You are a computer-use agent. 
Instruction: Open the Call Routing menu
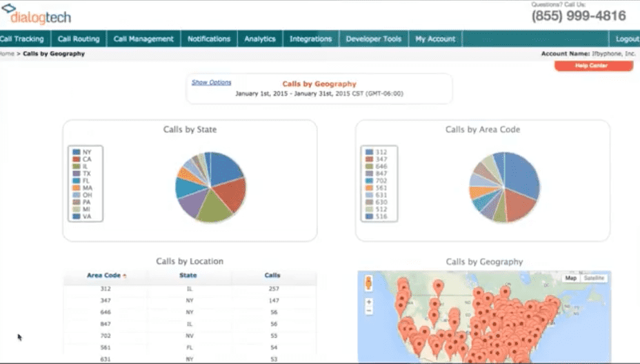pyautogui.click(x=79, y=39)
